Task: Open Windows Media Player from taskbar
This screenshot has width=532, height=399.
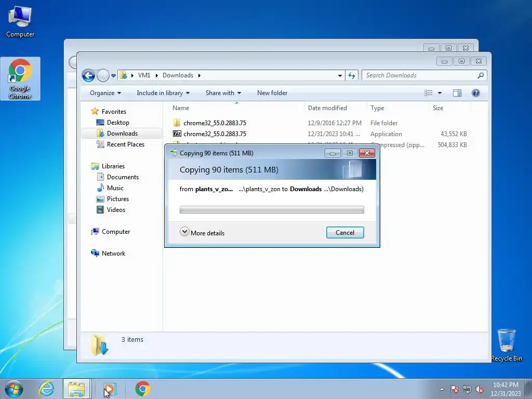Action: point(110,389)
